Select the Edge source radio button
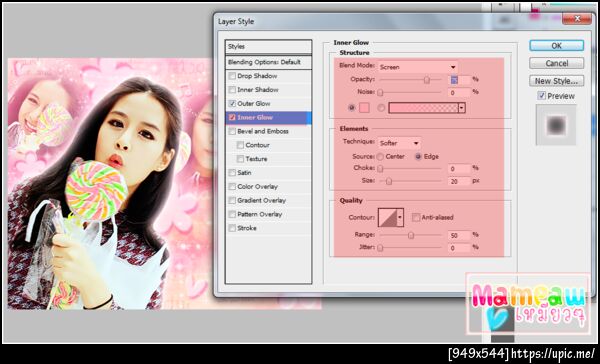Image resolution: width=600 pixels, height=364 pixels. pyautogui.click(x=418, y=157)
